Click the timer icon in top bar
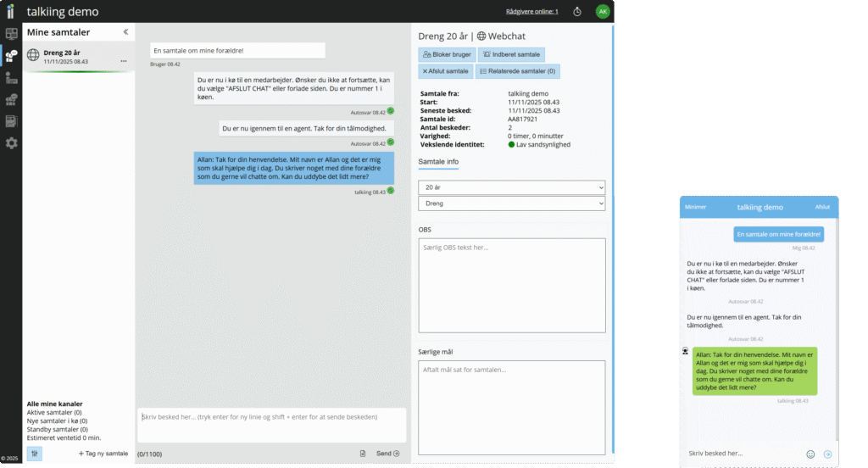This screenshot has width=868, height=468. [577, 12]
